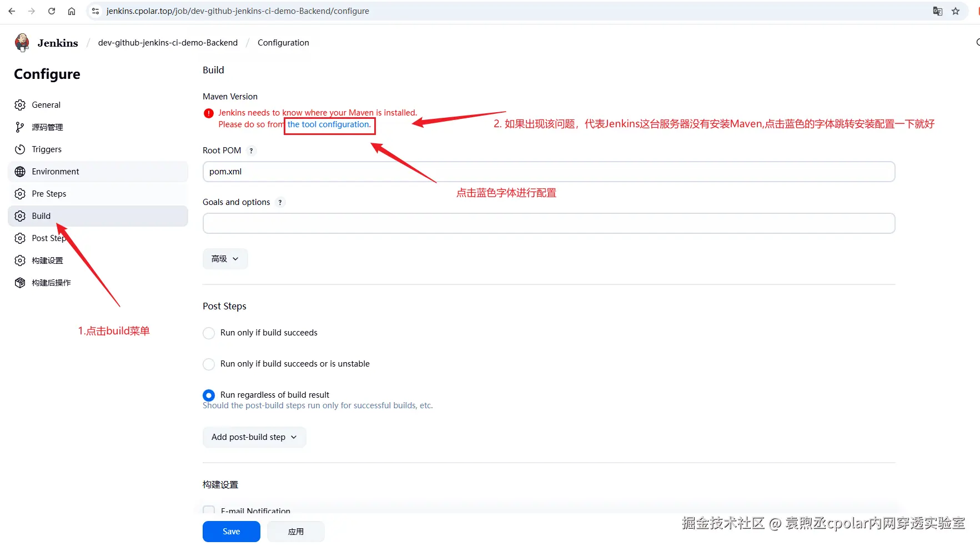Select Run only if build succeeds
The image size is (980, 546).
coord(209,333)
